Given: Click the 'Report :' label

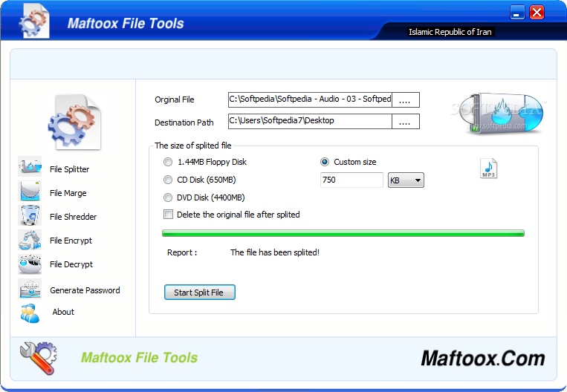Looking at the screenshot, I should [182, 252].
